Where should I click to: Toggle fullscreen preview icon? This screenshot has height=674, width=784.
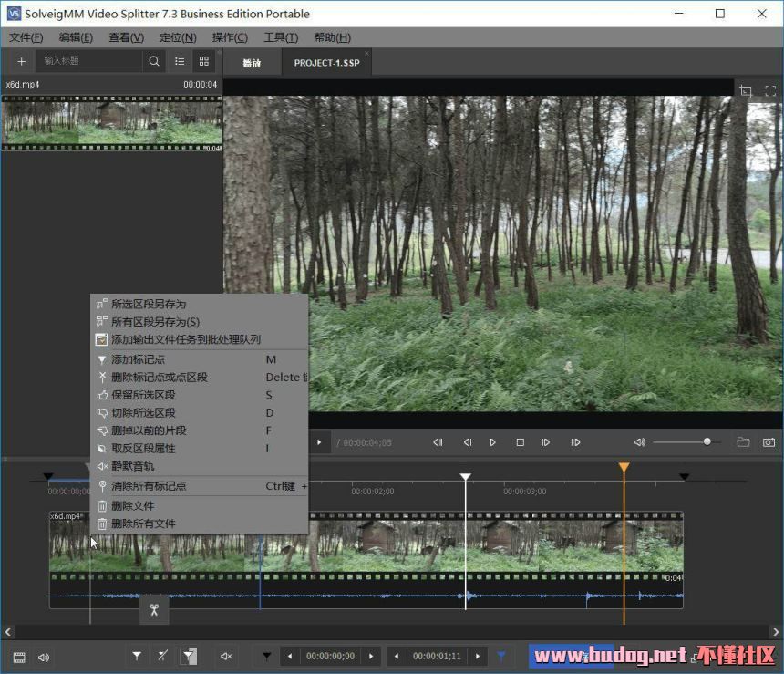click(x=769, y=90)
